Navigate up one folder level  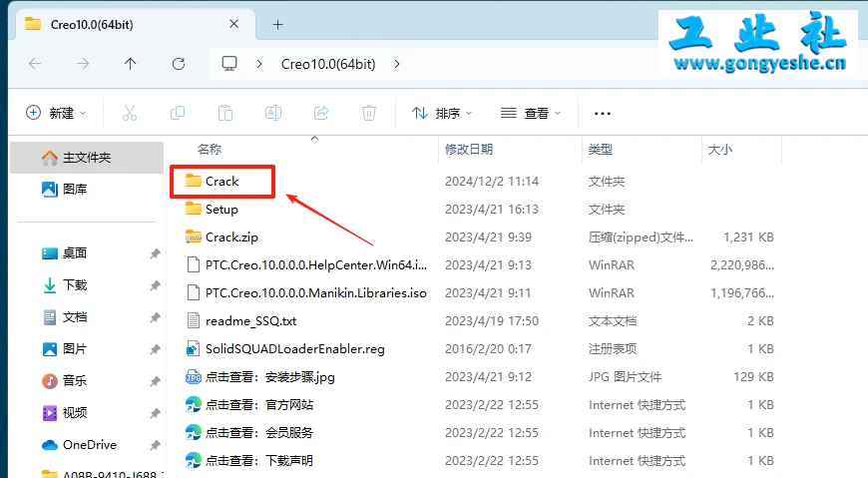(130, 64)
